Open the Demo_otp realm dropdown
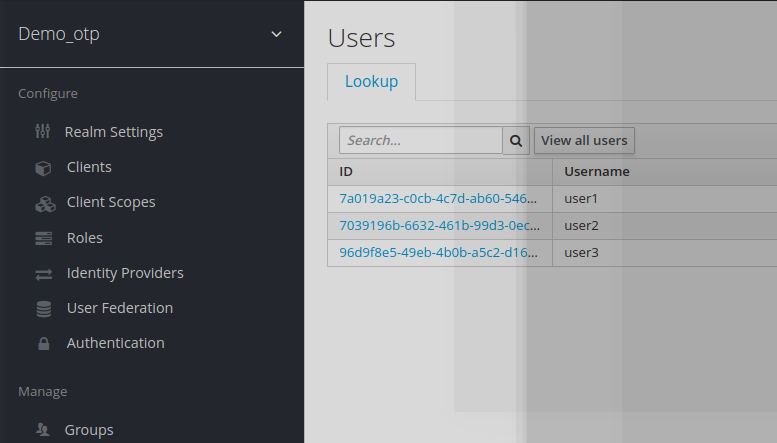Image resolution: width=777 pixels, height=443 pixels. coord(150,34)
